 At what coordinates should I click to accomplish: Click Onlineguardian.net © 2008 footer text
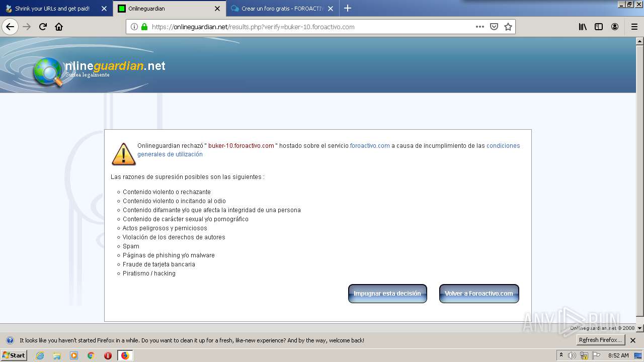602,328
